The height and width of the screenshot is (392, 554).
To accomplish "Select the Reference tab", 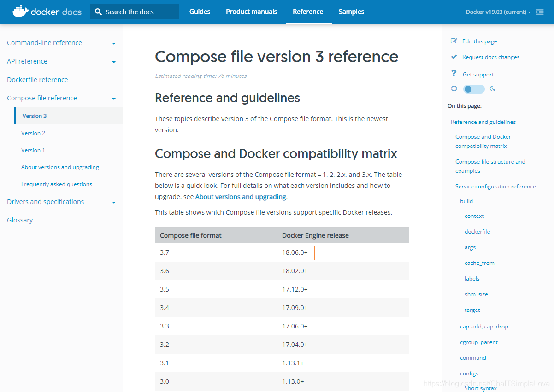I will (308, 12).
